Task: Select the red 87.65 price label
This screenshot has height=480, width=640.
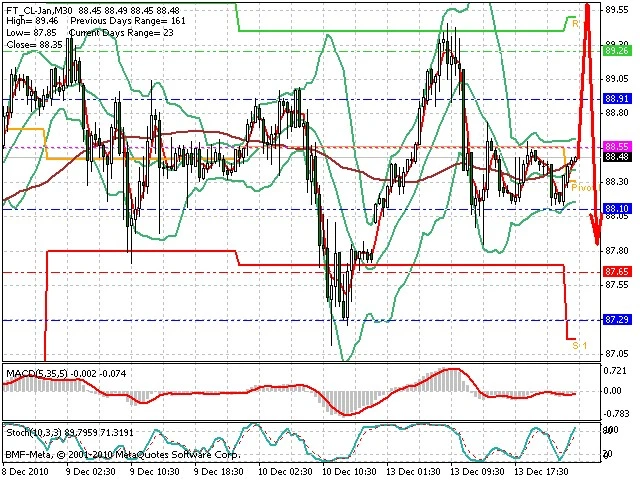Action: (616, 272)
